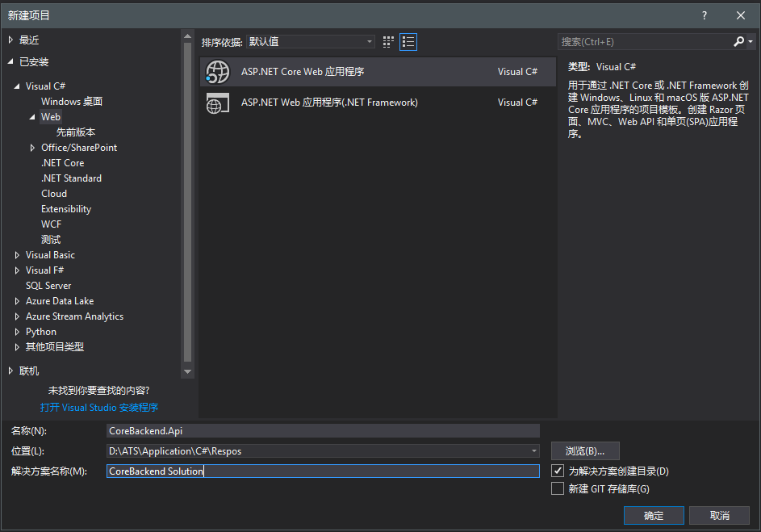Open the help question mark
The height and width of the screenshot is (532, 761).
click(x=705, y=15)
